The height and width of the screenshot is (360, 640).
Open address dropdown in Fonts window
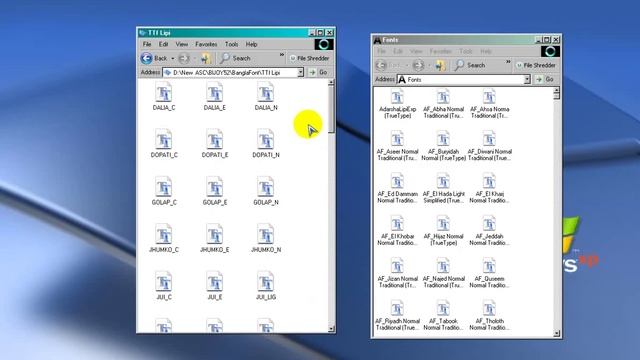(x=527, y=80)
